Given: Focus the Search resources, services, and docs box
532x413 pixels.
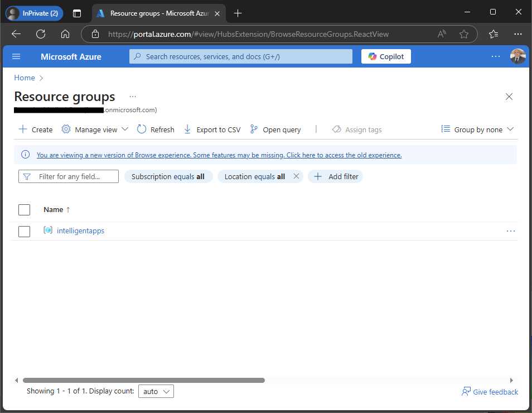Looking at the screenshot, I should tap(240, 56).
